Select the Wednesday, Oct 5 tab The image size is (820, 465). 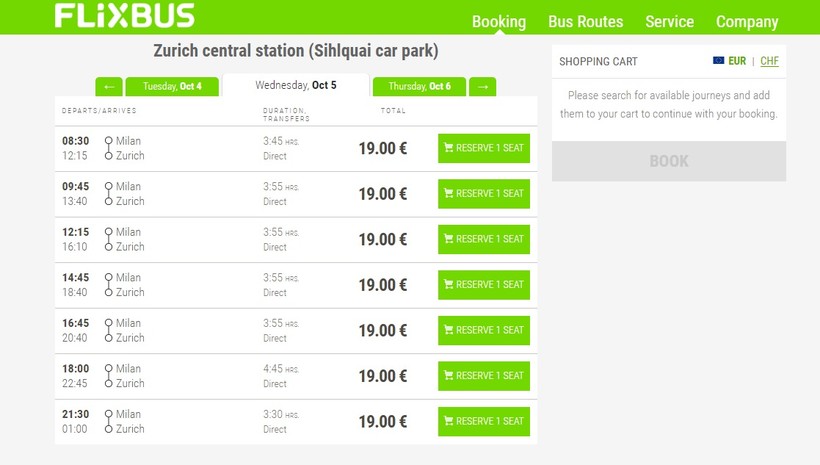point(296,85)
